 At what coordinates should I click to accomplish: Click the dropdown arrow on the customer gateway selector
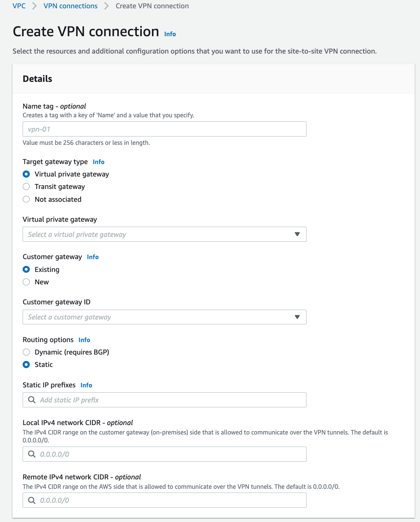pos(297,317)
